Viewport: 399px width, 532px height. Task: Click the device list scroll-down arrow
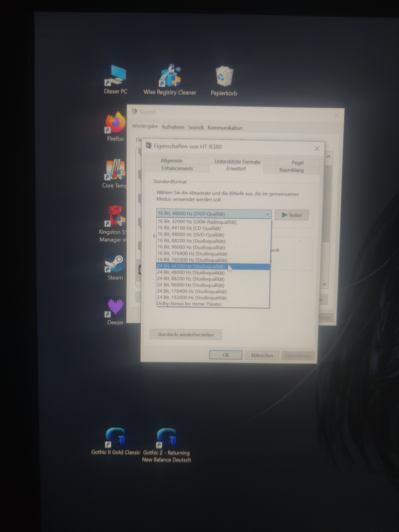(x=324, y=284)
